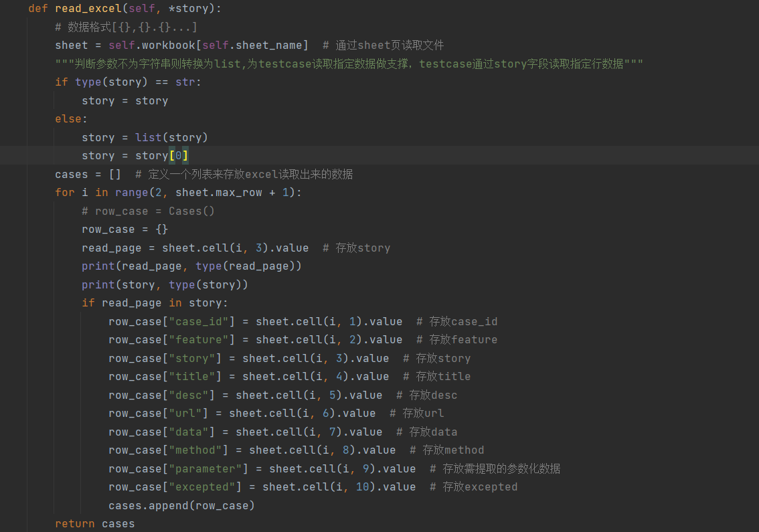Click the docstring starting with 判断参数

pos(349,64)
